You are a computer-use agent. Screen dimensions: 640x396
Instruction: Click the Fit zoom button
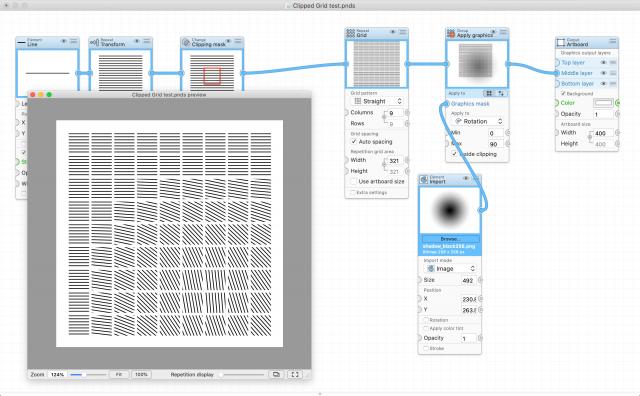tap(119, 374)
